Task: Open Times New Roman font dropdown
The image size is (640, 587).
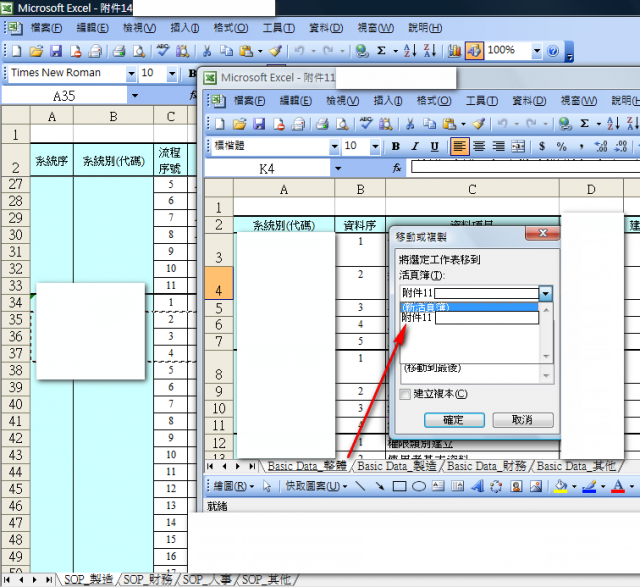Action: (131, 73)
